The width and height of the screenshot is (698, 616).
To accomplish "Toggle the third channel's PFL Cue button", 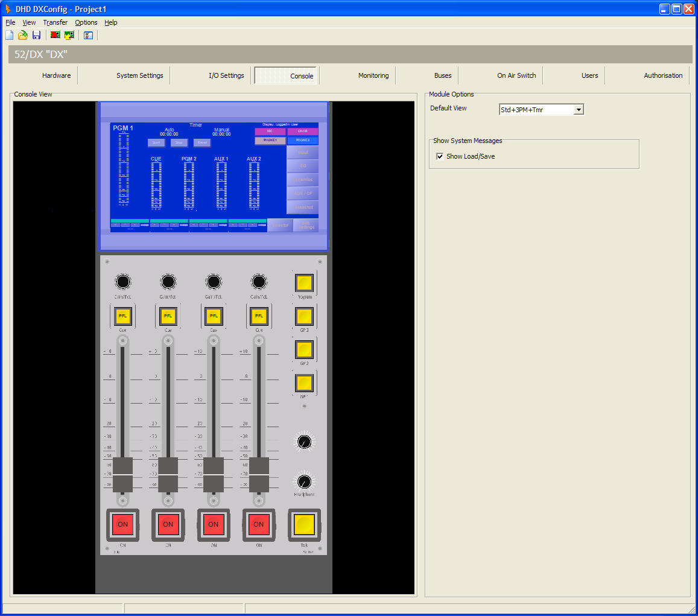I will click(214, 316).
